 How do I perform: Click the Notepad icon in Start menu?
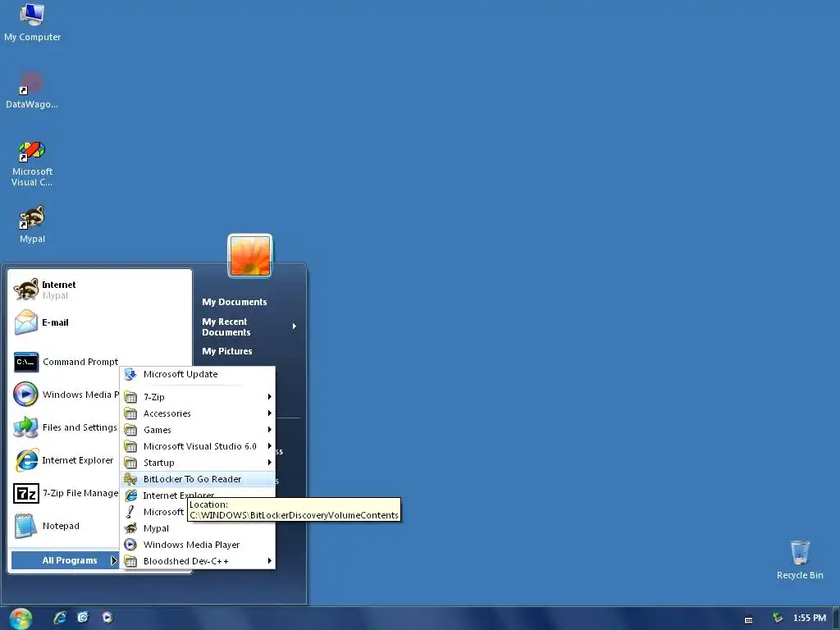point(25,526)
